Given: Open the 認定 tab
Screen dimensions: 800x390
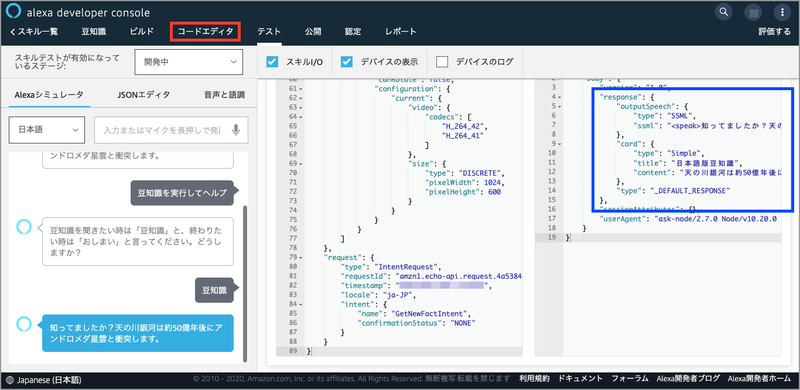Looking at the screenshot, I should click(353, 32).
